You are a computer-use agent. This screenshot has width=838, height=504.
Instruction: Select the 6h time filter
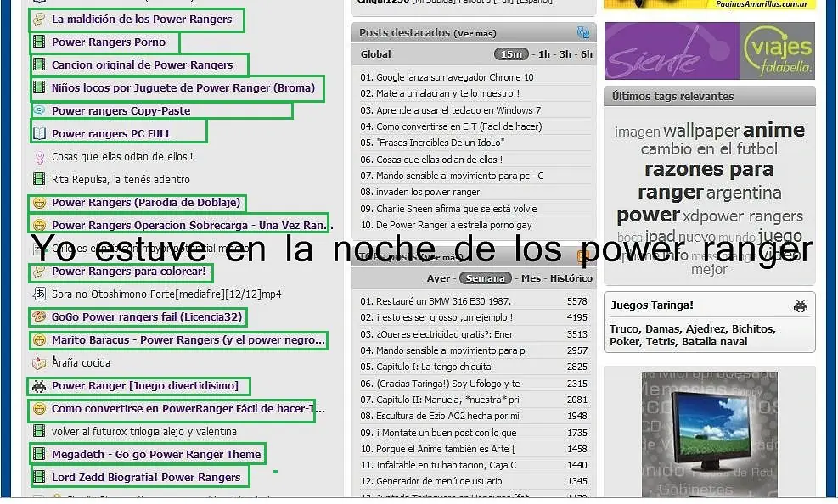[587, 54]
